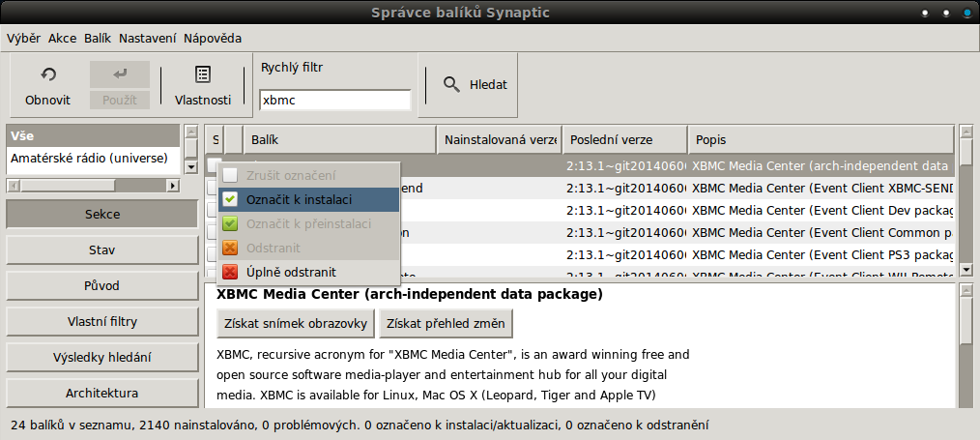
Task: Click the orange Odstranit context menu entry
Action: (308, 249)
